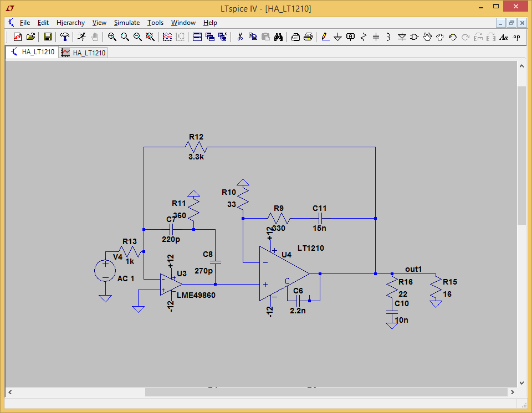Click the Zoom Out magnifier icon
The height and width of the screenshot is (413, 532).
tap(137, 37)
